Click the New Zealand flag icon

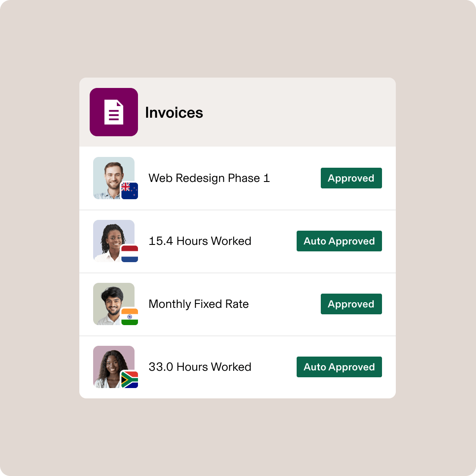(130, 190)
